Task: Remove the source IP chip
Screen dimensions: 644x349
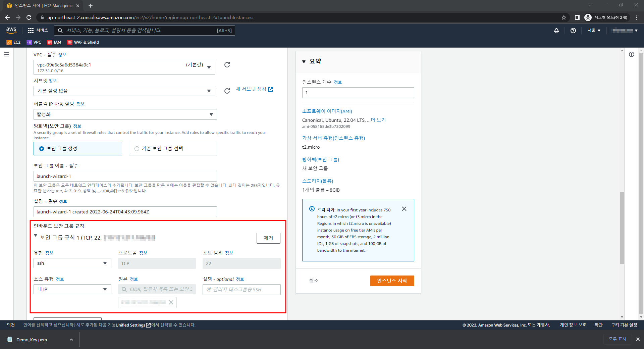Action: point(171,302)
